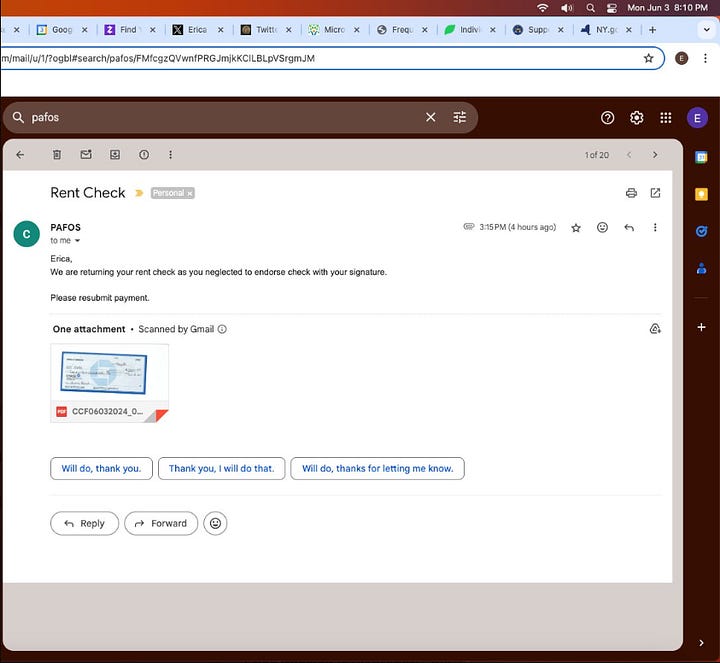Open volume control in menu bar
The width and height of the screenshot is (720, 663).
[x=567, y=8]
